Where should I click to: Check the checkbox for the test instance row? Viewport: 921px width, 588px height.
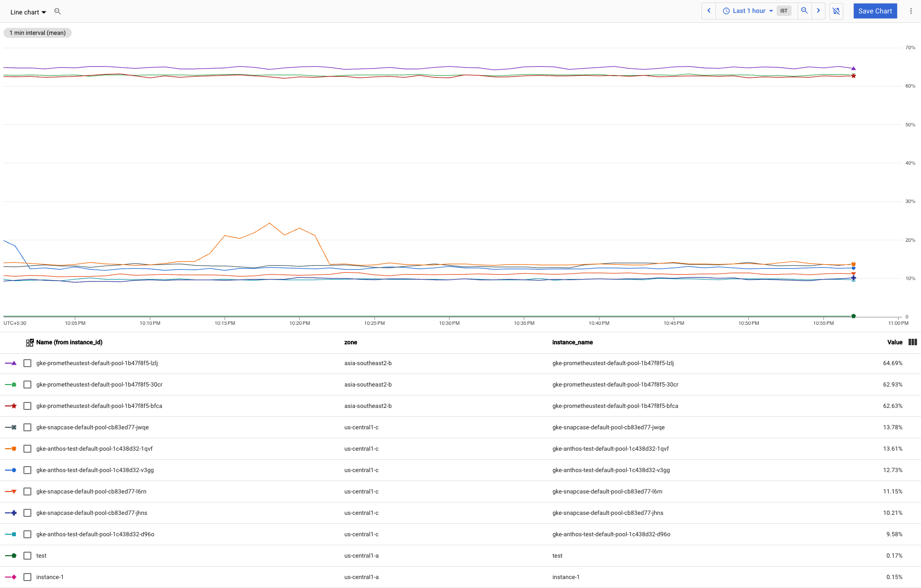tap(27, 556)
